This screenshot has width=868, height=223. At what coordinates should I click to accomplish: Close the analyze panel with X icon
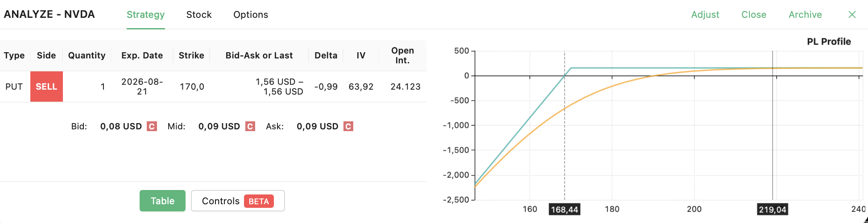[x=852, y=15]
